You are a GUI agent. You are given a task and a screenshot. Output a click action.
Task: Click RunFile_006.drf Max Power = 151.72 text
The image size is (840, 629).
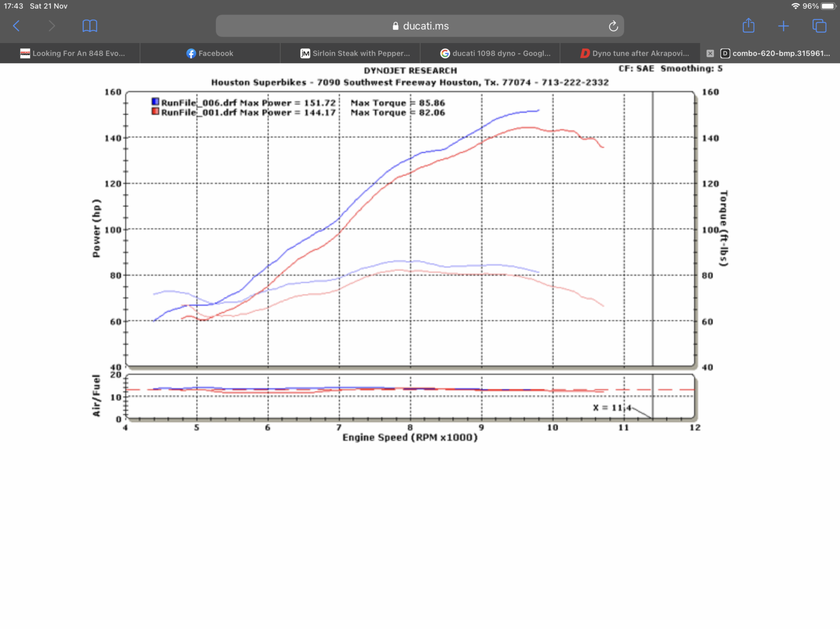248,103
